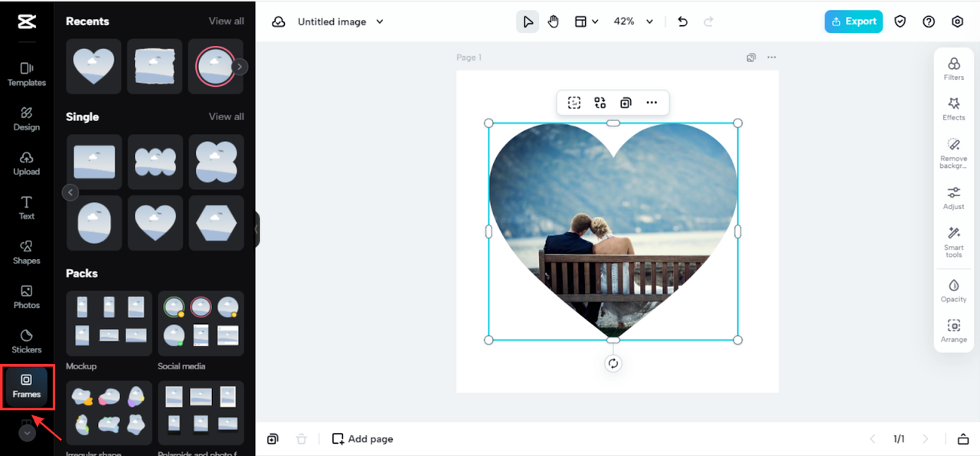Click the CapCut logo icon
The height and width of the screenshot is (456, 980).
(x=26, y=21)
